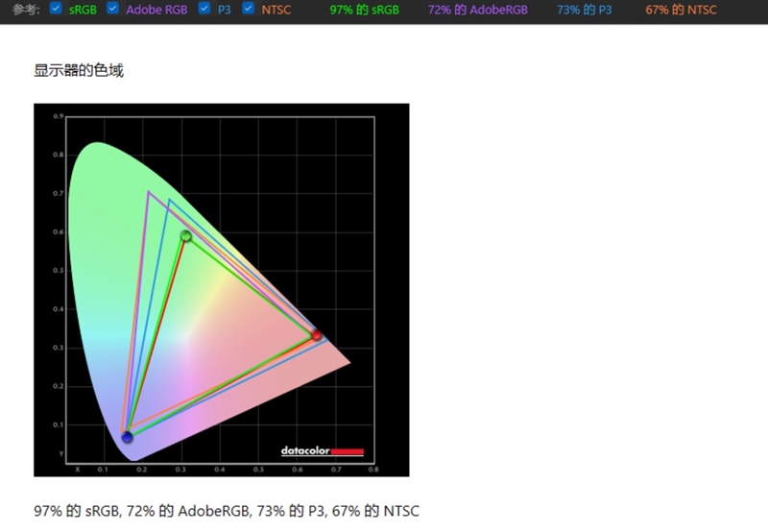768x532 pixels.
Task: Click the red primary marker on gamut chart
Action: [x=316, y=335]
